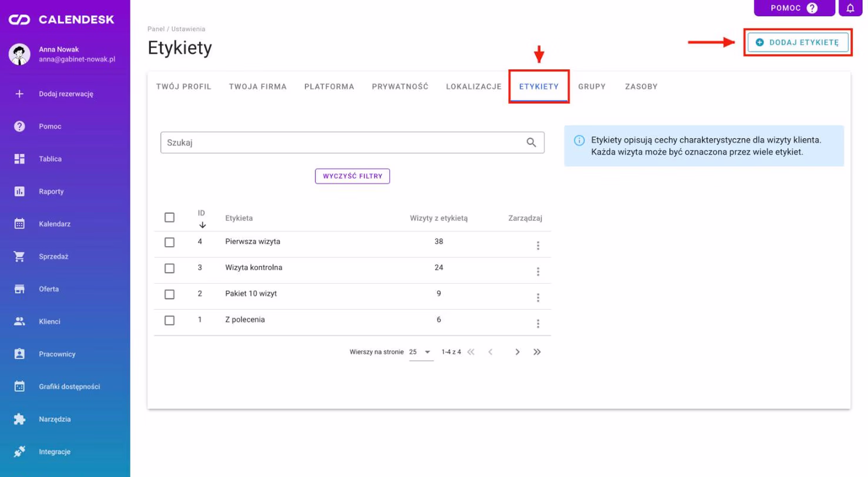Click the plus icon beside Dodaj rezerwację
868x477 pixels.
click(19, 93)
